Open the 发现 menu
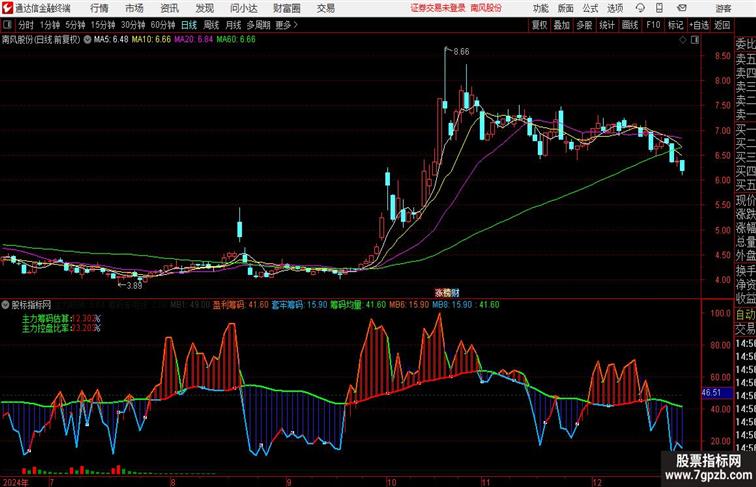Image resolution: width=756 pixels, height=487 pixels. coord(204,8)
